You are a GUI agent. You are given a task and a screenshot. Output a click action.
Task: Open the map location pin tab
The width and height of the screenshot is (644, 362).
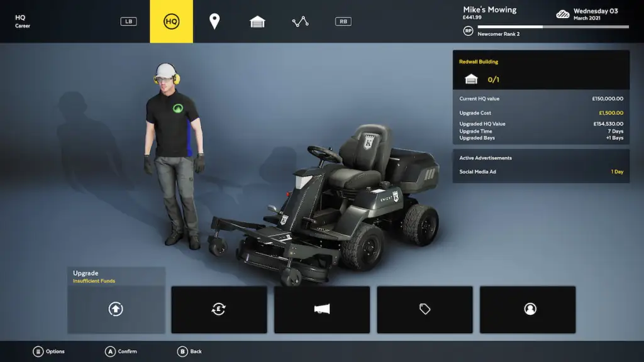pyautogui.click(x=214, y=21)
